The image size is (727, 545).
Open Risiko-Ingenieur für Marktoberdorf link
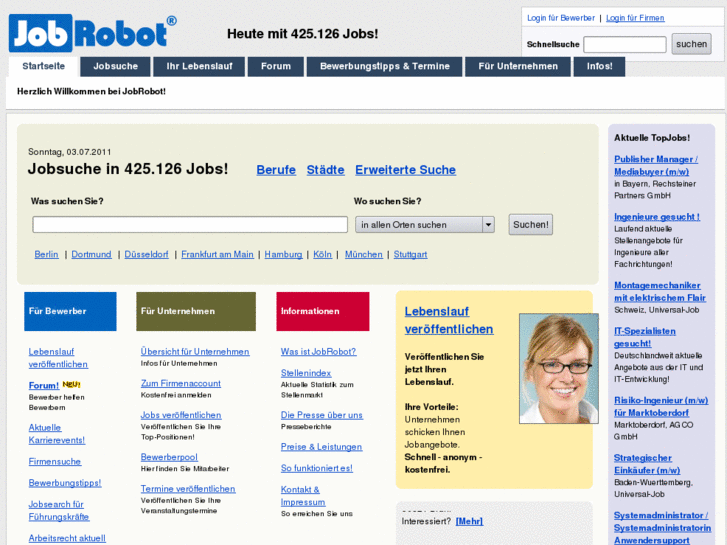pyautogui.click(x=661, y=406)
